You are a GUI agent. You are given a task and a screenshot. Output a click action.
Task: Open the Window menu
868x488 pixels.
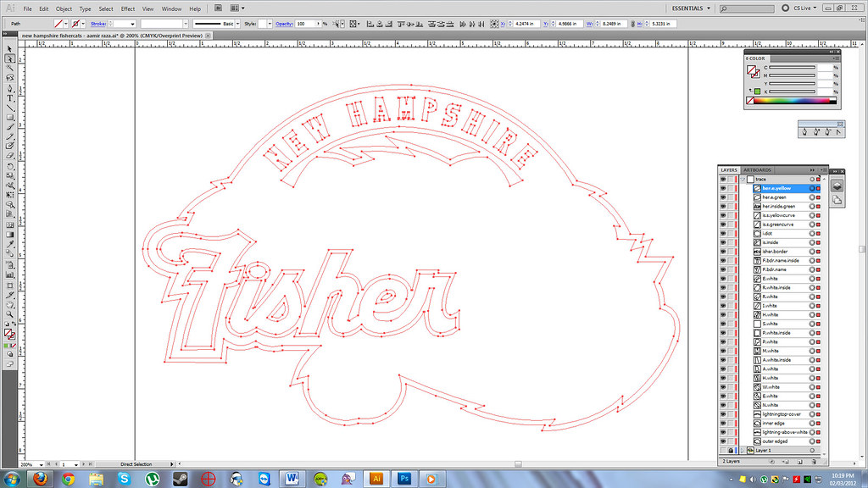coord(171,8)
